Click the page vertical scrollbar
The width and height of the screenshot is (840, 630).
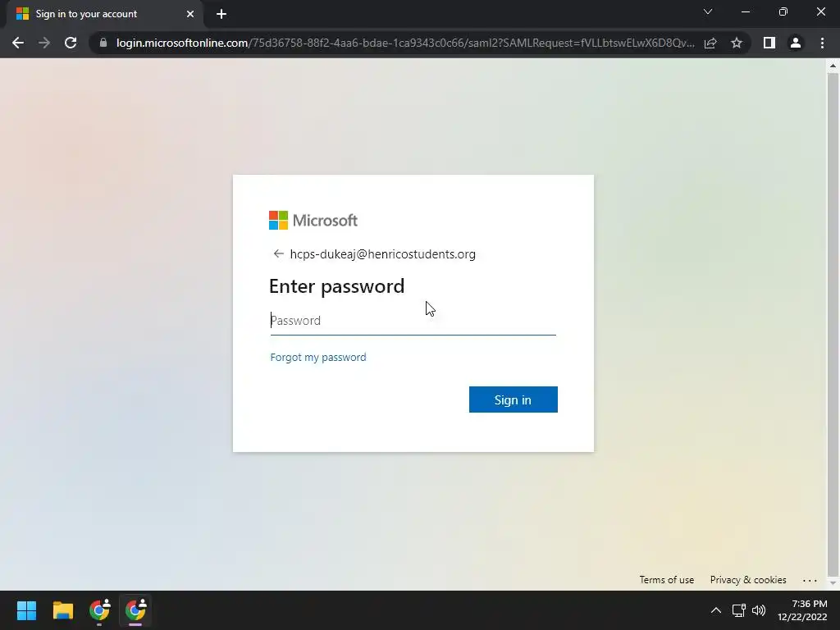click(x=833, y=326)
